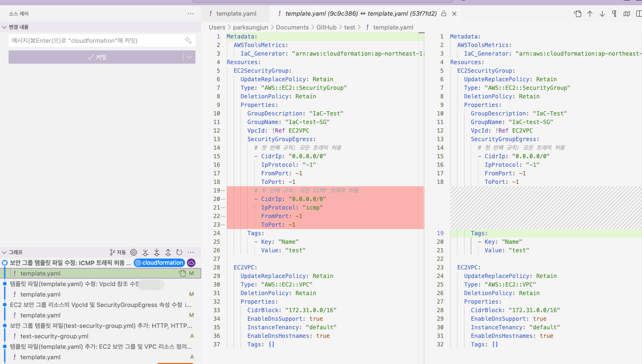Toggle the split editor layout icon
This screenshot has height=364, width=642.
(x=639, y=14)
